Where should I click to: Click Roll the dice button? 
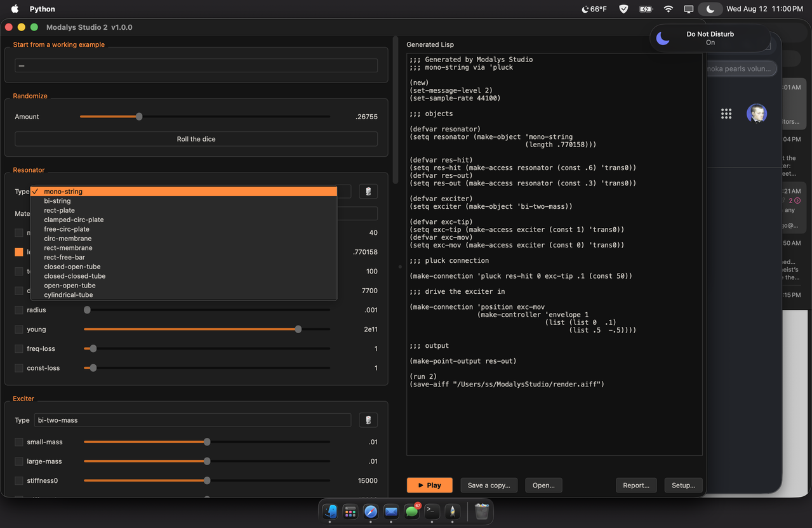pos(196,139)
